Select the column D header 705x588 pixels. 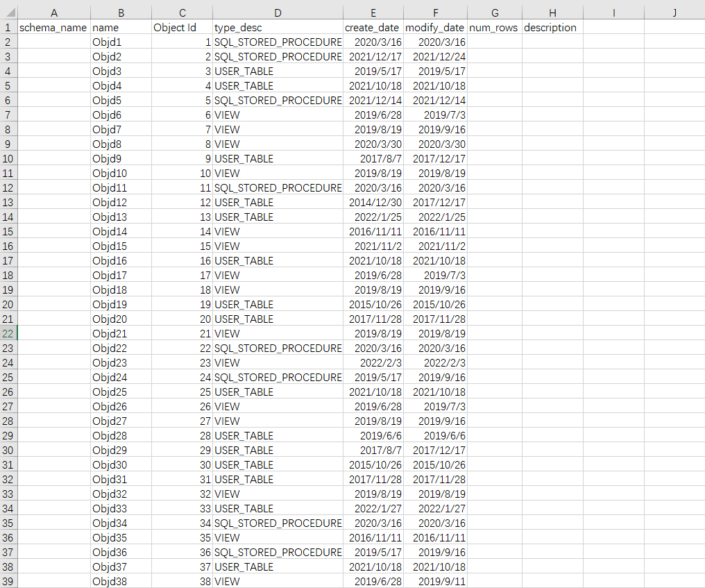pos(278,13)
